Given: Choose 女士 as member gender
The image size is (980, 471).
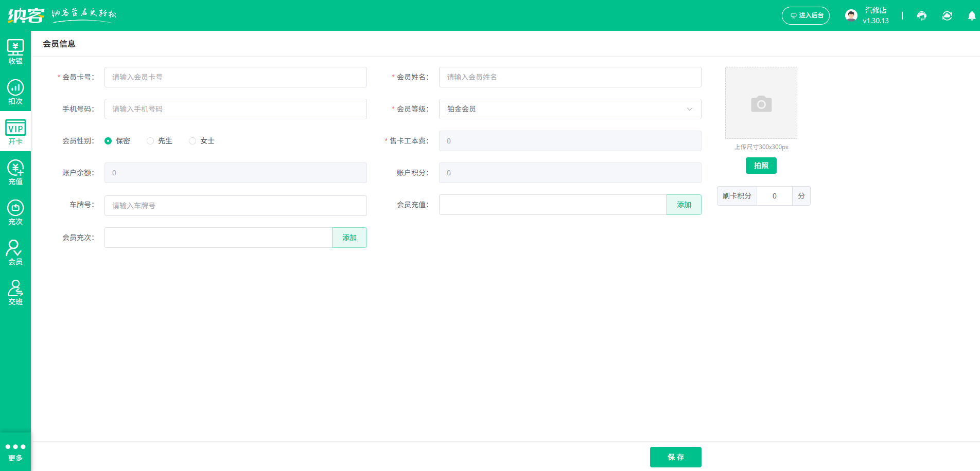Looking at the screenshot, I should tap(192, 141).
